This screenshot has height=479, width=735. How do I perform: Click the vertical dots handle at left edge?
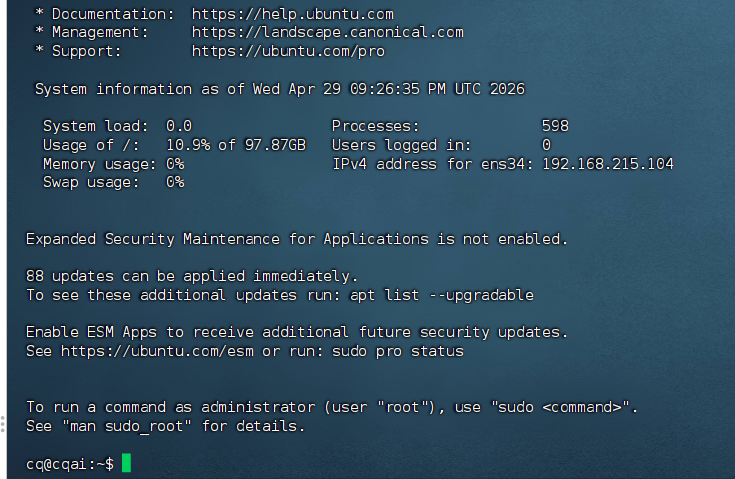3,424
